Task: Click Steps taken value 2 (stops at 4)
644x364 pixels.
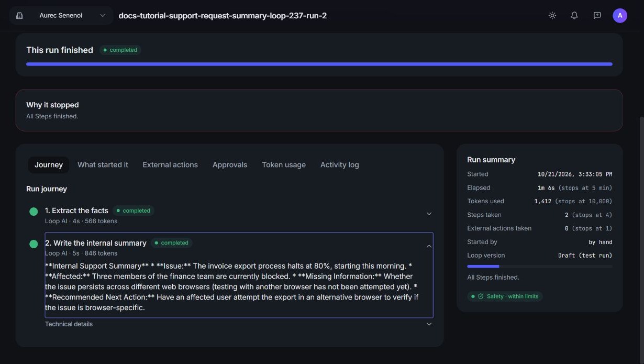Action: (589, 215)
